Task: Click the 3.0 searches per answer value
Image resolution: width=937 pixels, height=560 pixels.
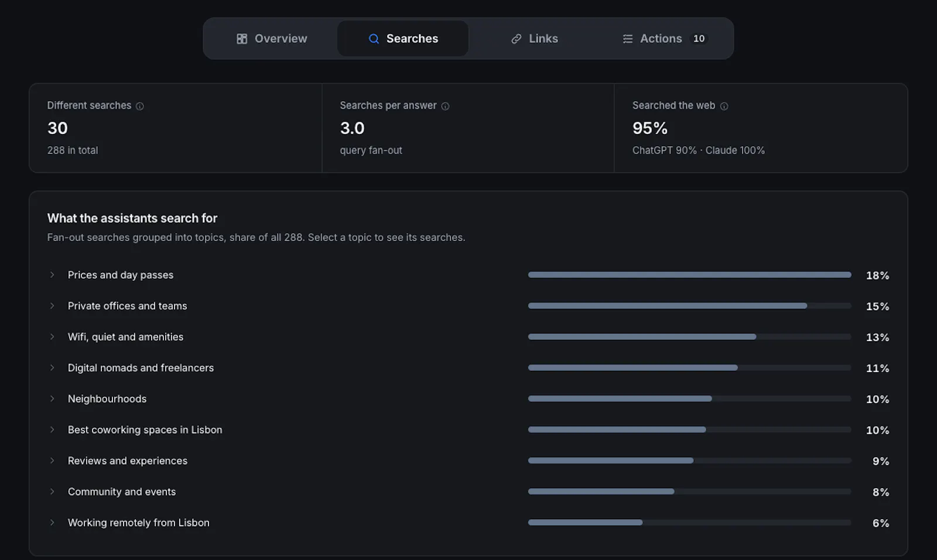Action: [353, 128]
